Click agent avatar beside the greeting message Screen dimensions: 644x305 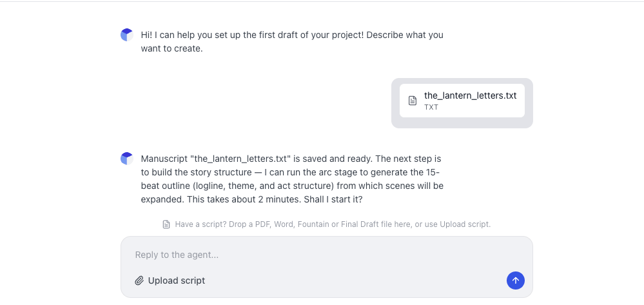point(127,35)
